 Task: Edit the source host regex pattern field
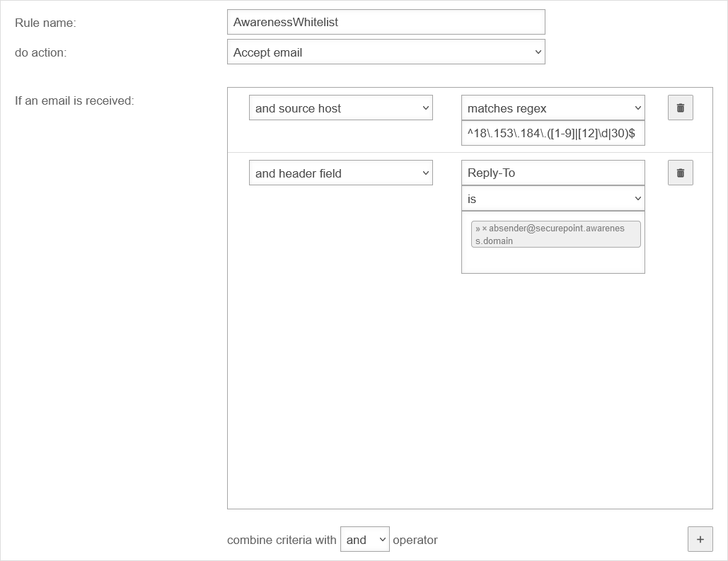pos(553,133)
